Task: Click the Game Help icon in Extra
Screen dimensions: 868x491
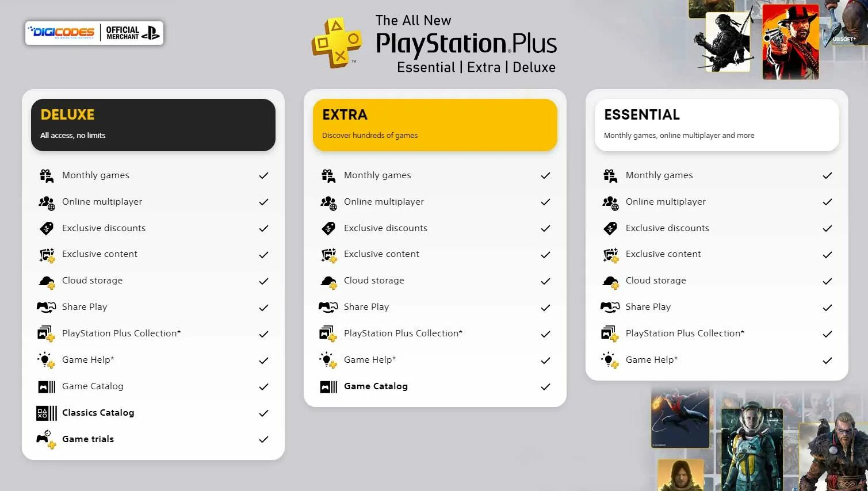Action: click(328, 360)
